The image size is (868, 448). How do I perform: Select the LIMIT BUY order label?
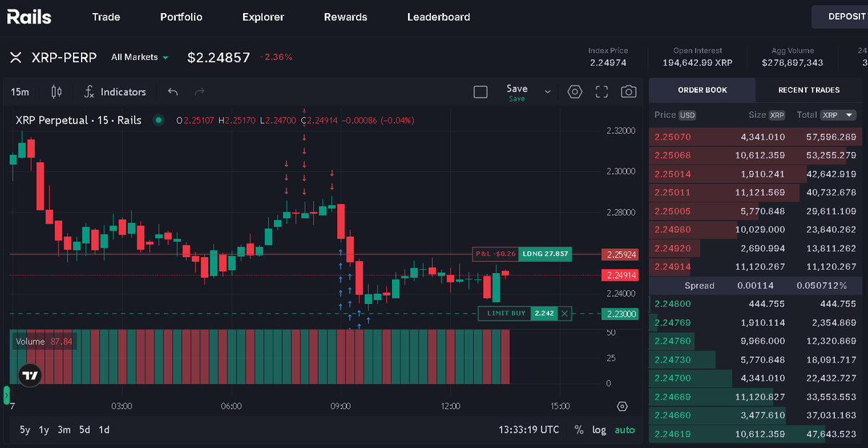(504, 313)
